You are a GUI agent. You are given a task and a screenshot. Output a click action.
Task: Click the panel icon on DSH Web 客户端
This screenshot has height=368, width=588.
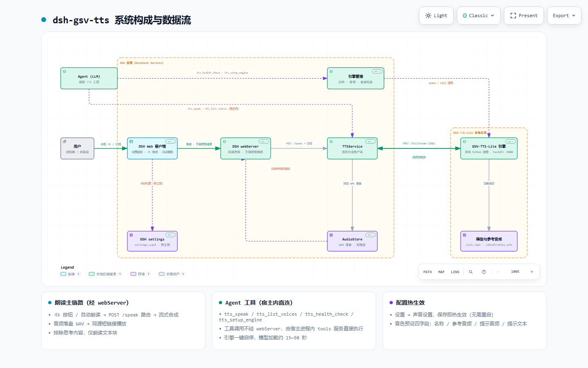[x=131, y=141]
